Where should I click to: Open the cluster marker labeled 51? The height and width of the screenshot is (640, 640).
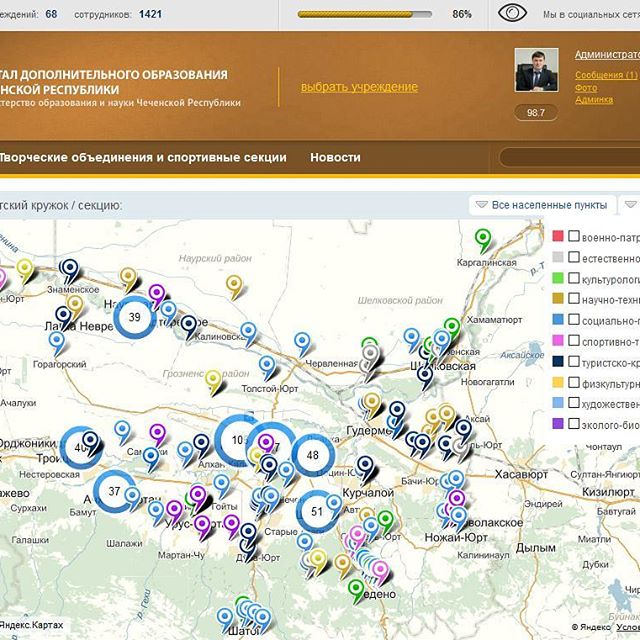(x=317, y=510)
